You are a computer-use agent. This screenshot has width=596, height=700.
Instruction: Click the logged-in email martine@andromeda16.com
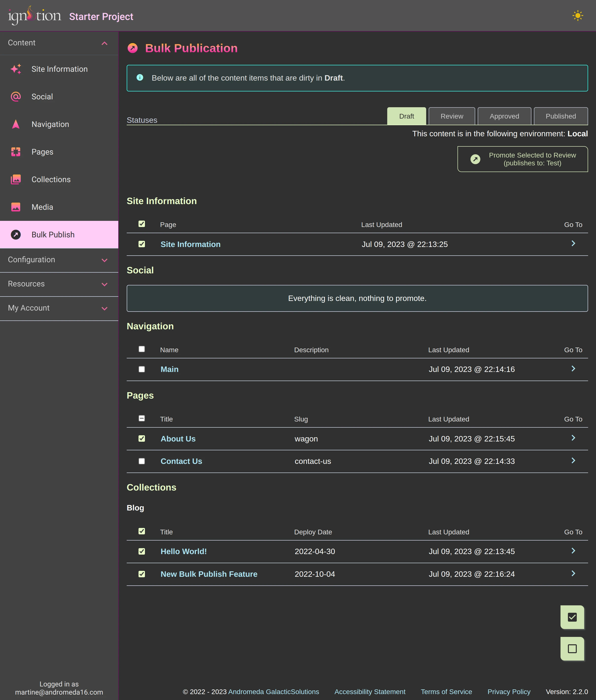point(59,692)
